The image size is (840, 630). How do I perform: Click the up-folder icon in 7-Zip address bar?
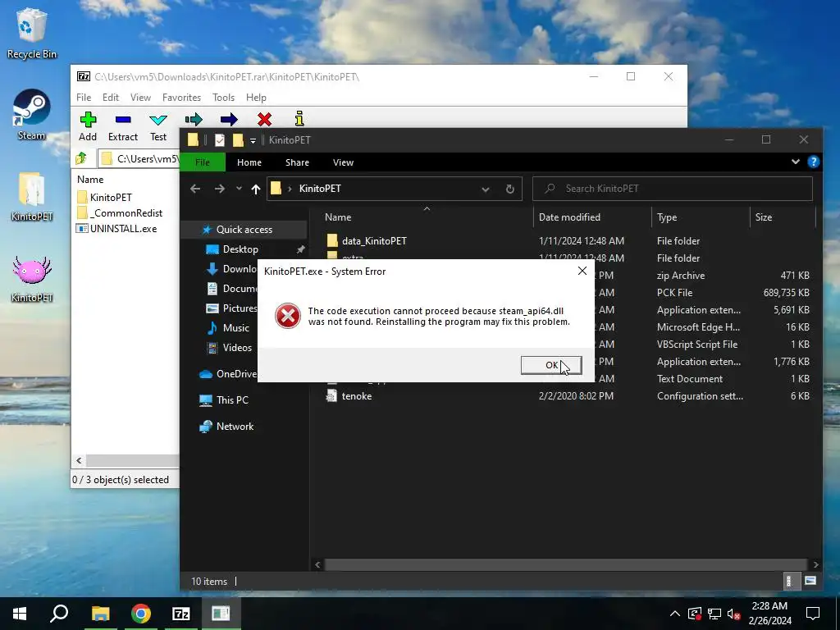pyautogui.click(x=81, y=158)
